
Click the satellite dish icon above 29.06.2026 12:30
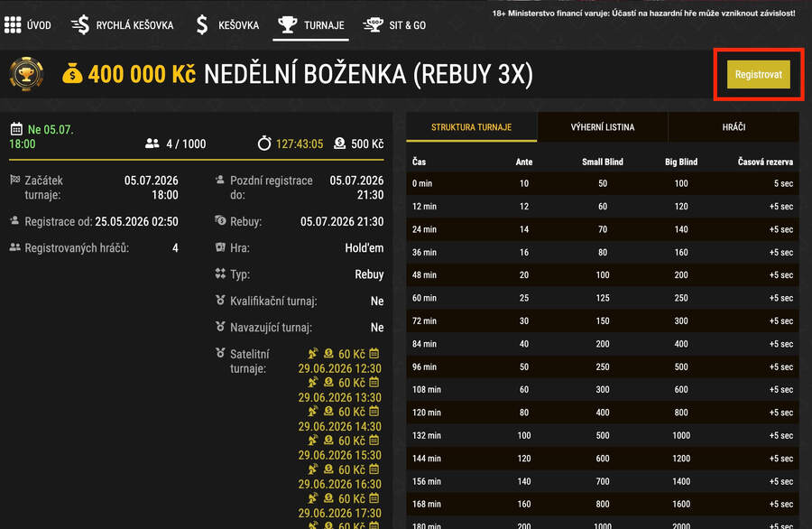pos(312,354)
